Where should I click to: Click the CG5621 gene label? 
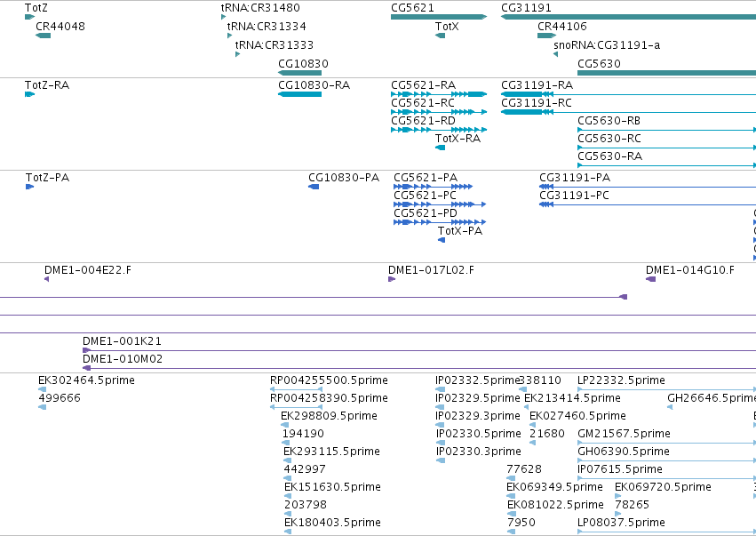[x=413, y=8]
